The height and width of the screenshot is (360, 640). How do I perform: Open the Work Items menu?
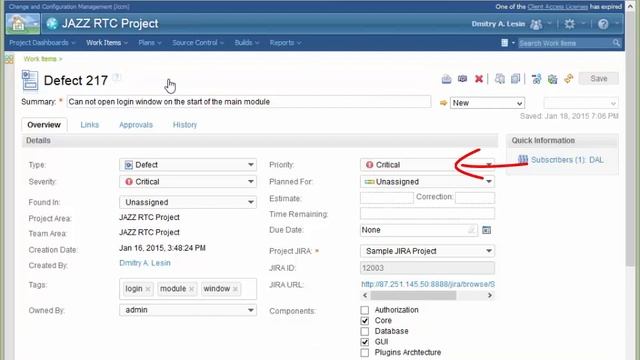click(107, 43)
